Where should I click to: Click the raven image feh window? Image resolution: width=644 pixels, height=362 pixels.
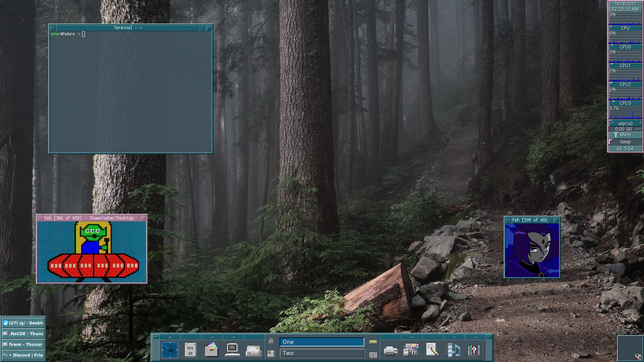532,251
